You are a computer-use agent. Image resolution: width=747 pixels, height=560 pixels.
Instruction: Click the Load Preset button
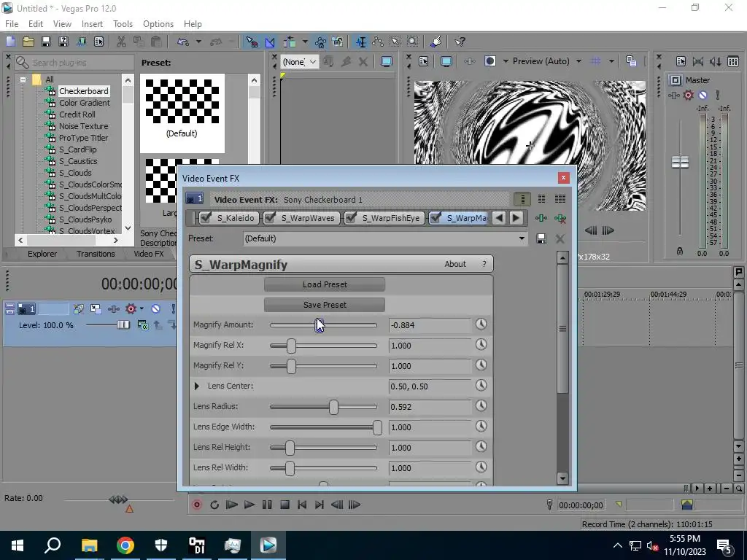tap(325, 284)
